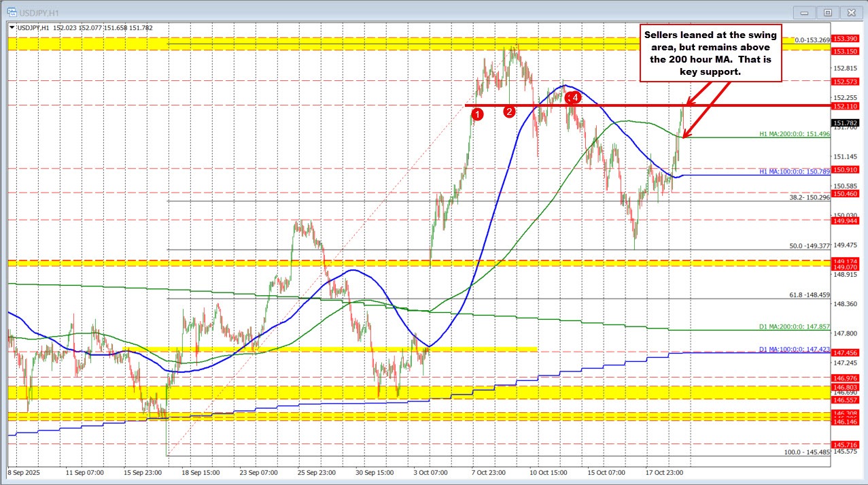Select the 38.2 Fibonacci level label

[x=809, y=198]
